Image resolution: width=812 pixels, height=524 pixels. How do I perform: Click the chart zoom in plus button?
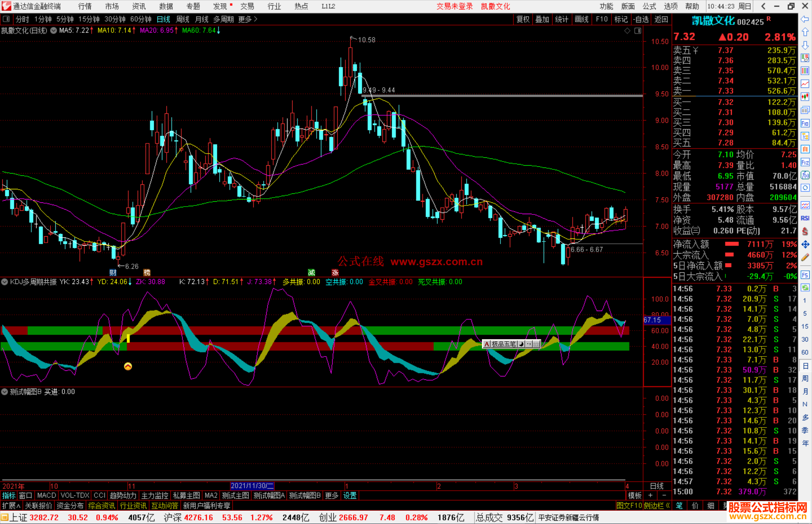pos(650,495)
